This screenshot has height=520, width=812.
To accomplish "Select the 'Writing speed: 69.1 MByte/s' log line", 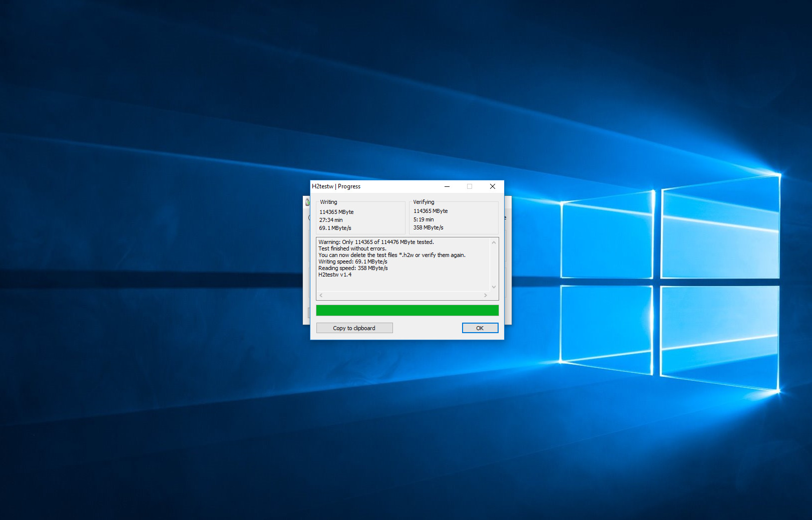I will click(353, 262).
